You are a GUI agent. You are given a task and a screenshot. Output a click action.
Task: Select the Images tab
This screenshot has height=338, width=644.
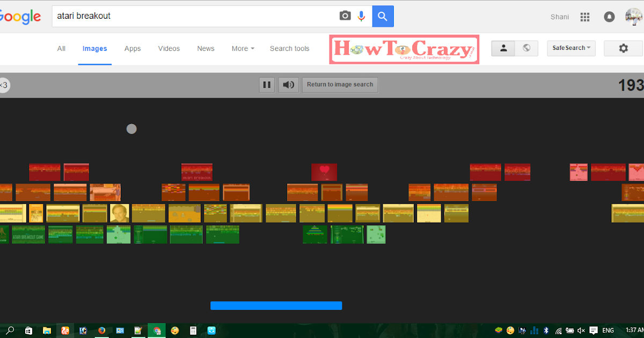[95, 48]
